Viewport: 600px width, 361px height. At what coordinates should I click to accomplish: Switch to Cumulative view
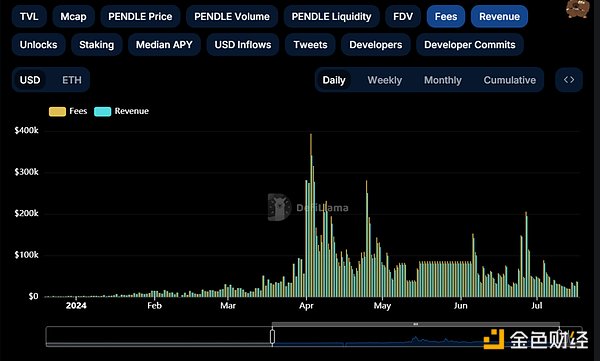tap(509, 80)
